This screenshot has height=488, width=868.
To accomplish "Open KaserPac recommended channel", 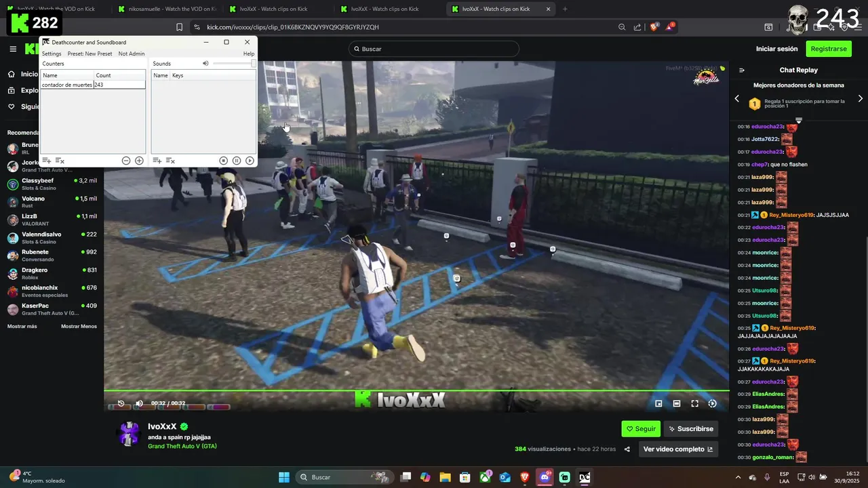I will (52, 308).
